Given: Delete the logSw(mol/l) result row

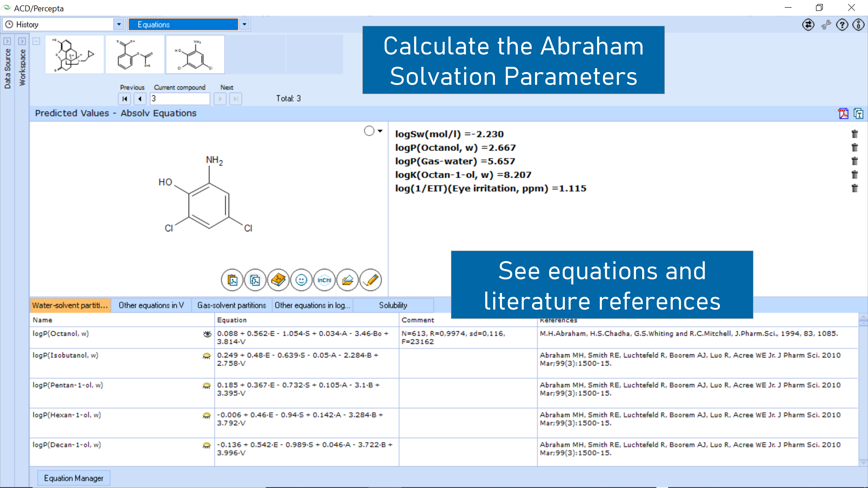Looking at the screenshot, I should click(855, 134).
